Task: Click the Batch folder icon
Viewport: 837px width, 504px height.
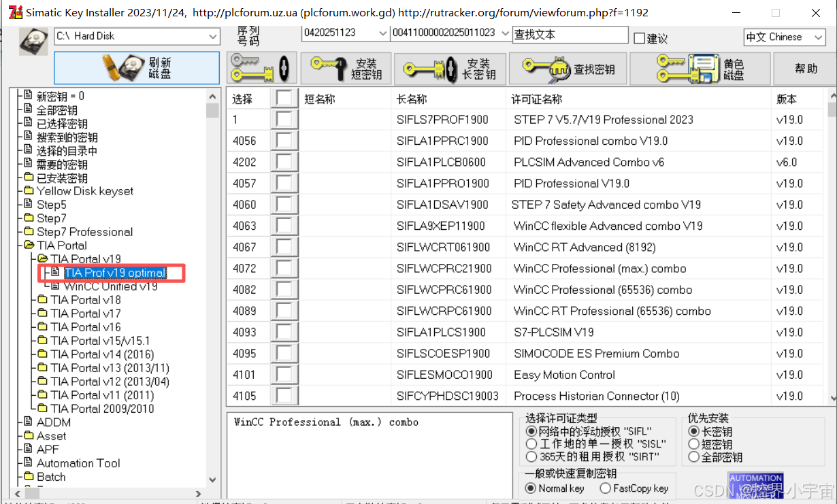Action: click(28, 476)
